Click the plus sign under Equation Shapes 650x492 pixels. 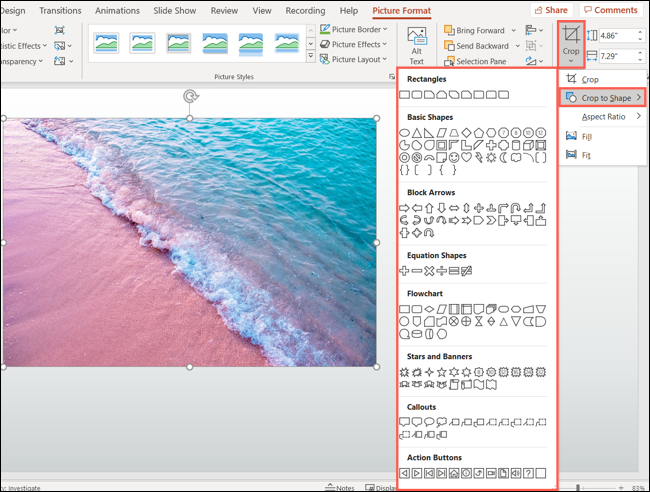click(x=405, y=271)
